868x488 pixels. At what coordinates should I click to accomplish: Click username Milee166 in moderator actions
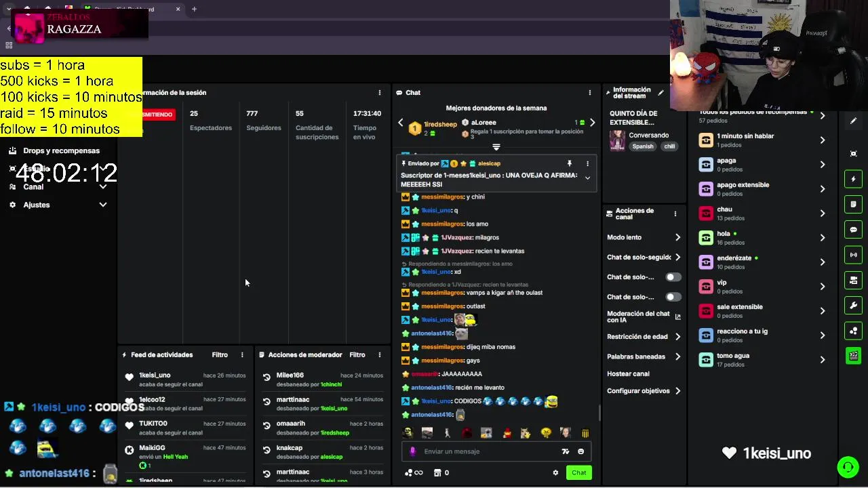[290, 375]
